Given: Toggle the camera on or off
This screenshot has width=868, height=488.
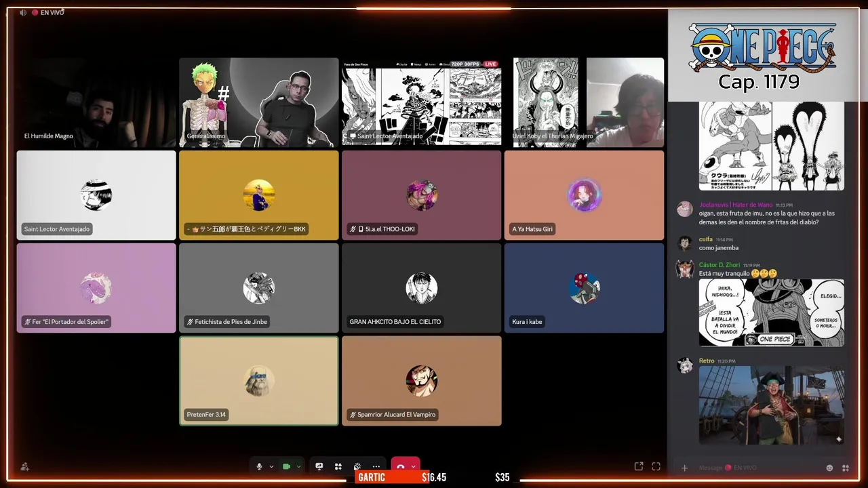Looking at the screenshot, I should point(286,466).
